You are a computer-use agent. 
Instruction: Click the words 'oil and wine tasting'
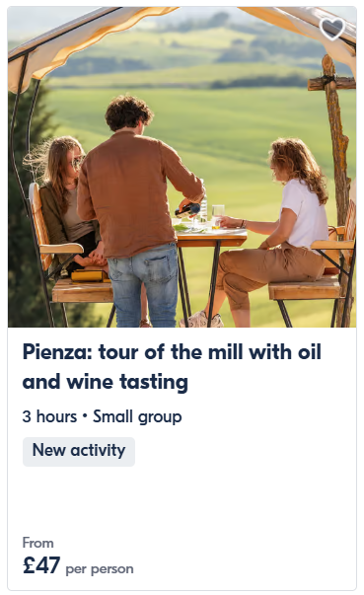(172, 367)
